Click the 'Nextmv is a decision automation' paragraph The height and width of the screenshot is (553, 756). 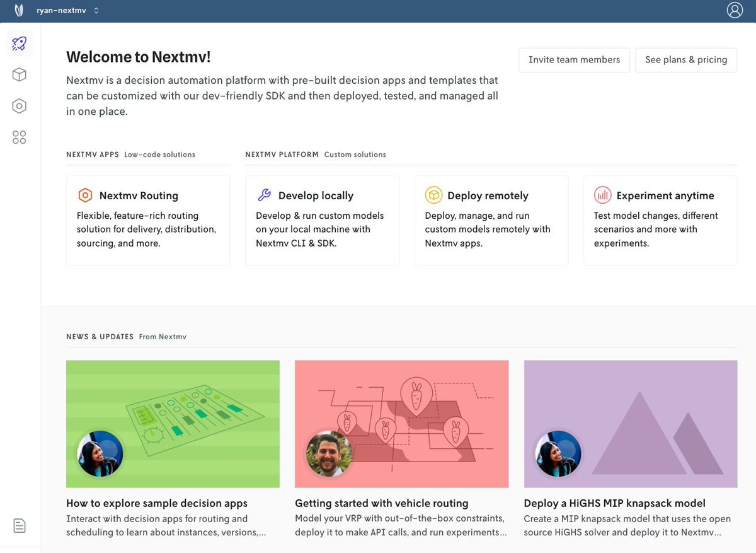282,96
